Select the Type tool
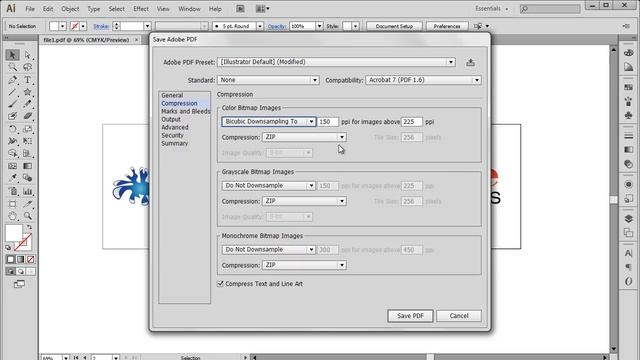Image resolution: width=640 pixels, height=360 pixels. pos(27,80)
